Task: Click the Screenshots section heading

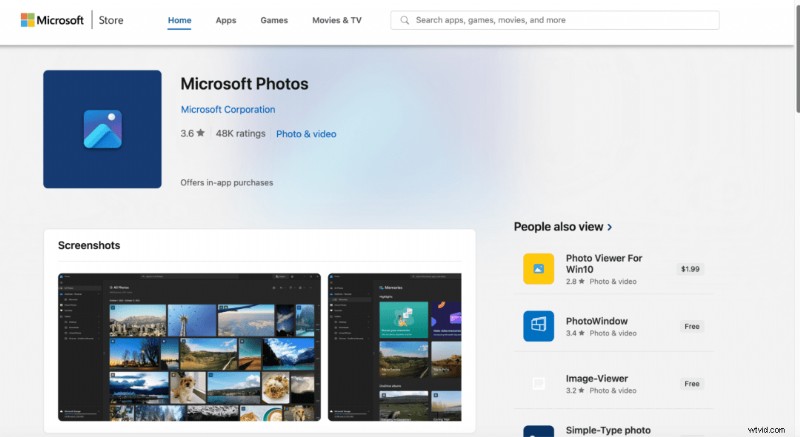Action: [x=89, y=245]
